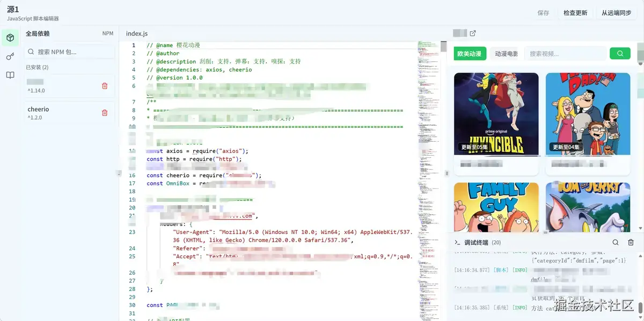
Task: Click the 全局依赖 panel heading
Action: pyautogui.click(x=38, y=33)
